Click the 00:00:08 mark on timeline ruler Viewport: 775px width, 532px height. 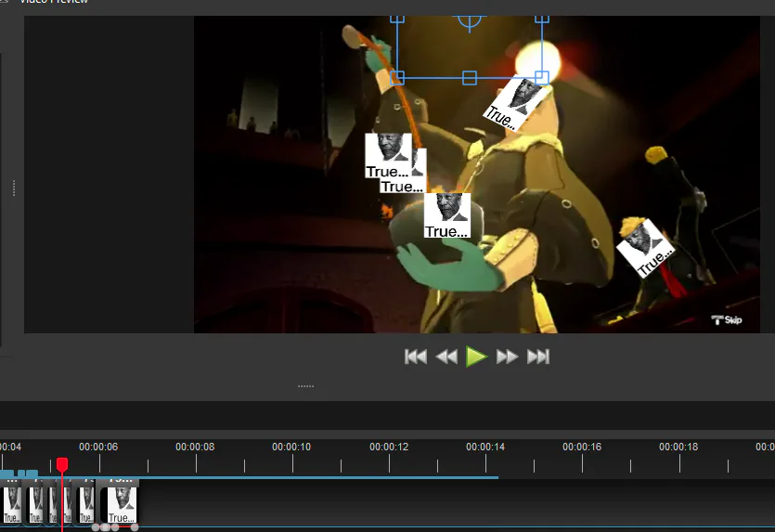(x=195, y=447)
